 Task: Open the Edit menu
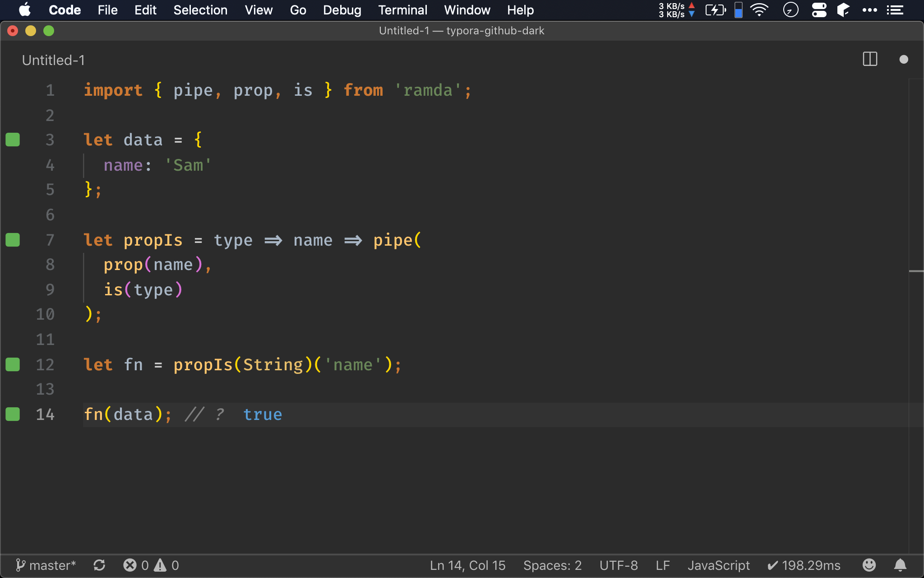click(x=145, y=10)
